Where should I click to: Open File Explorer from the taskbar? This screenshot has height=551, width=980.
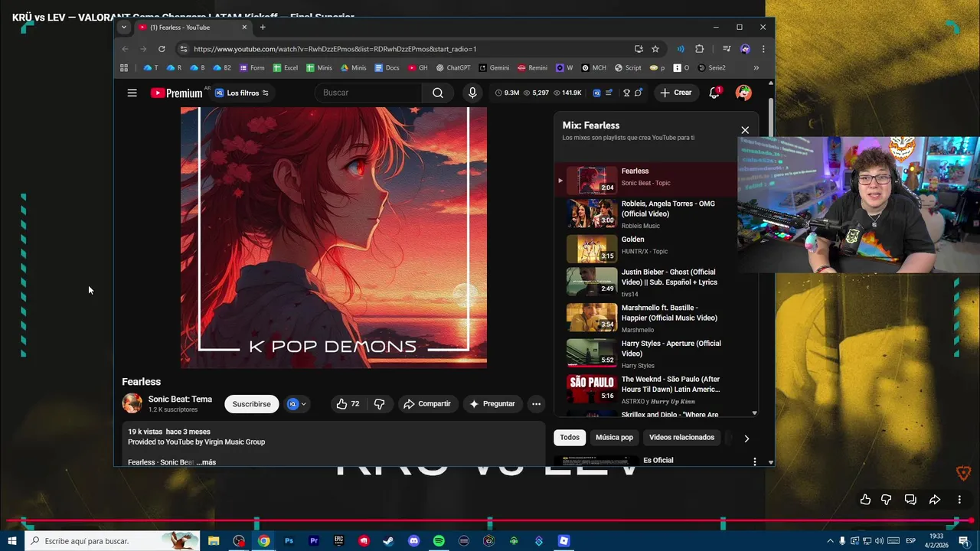214,541
